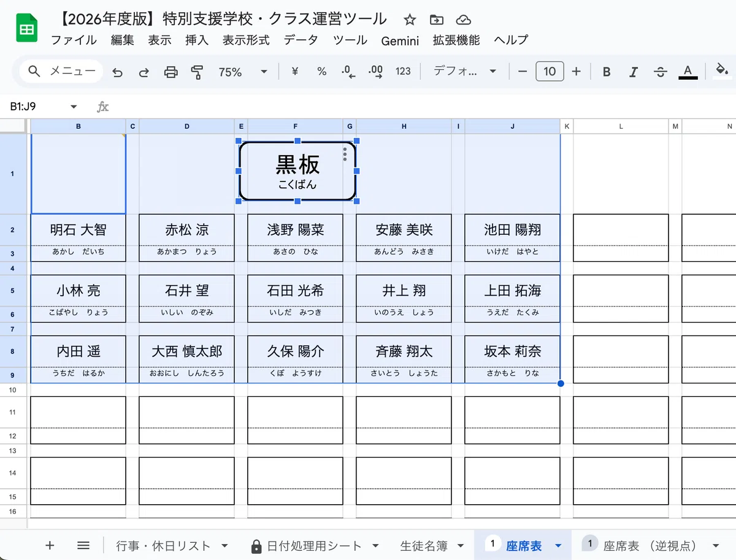This screenshot has width=736, height=560.
Task: Open the all sheets list icon
Action: tap(83, 545)
